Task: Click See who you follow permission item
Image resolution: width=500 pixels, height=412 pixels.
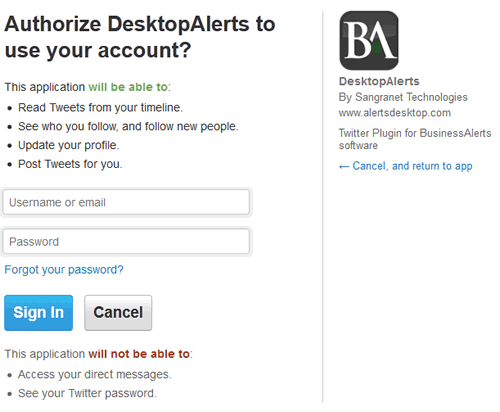Action: (x=128, y=126)
